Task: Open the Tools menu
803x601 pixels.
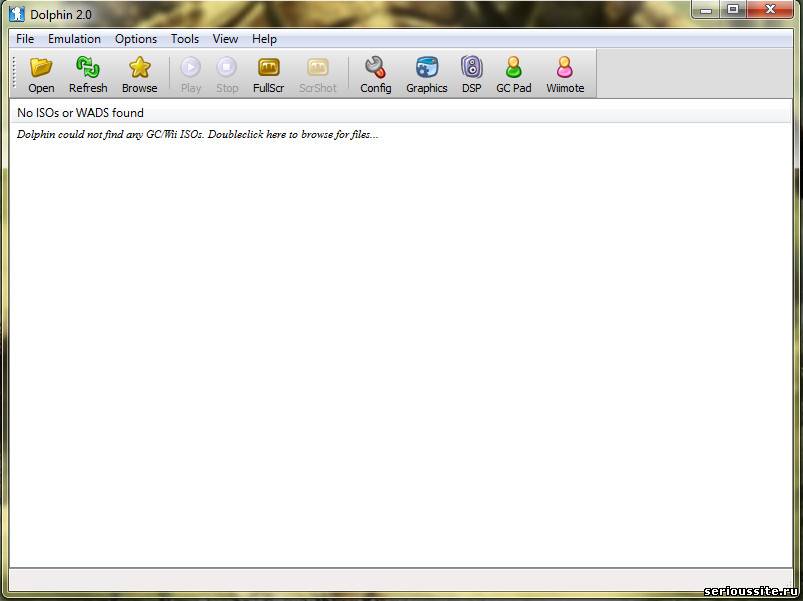Action: (x=185, y=39)
